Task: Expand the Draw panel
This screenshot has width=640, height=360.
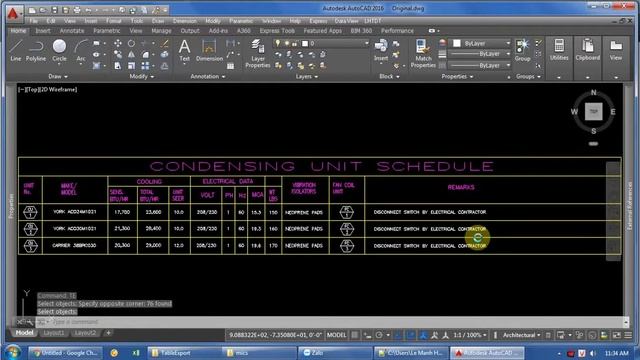Action: (58, 76)
